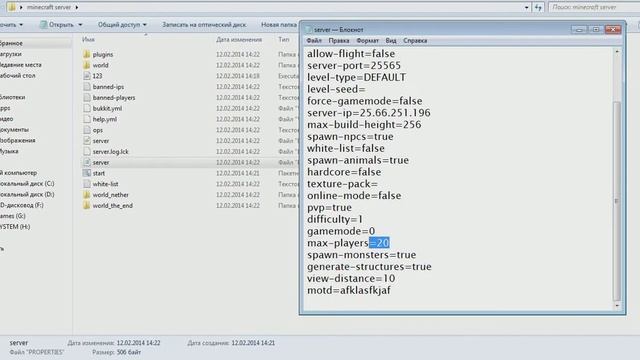
Task: Click the Новая папка button
Action: click(x=279, y=25)
